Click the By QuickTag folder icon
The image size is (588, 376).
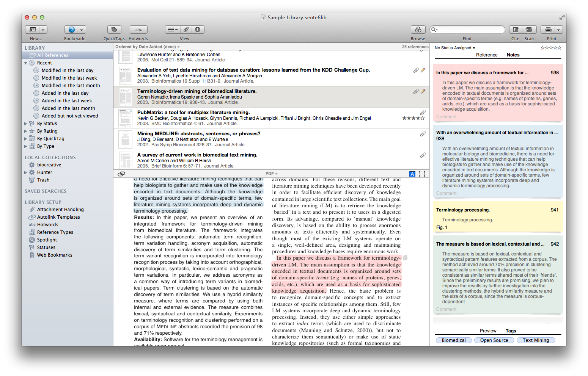coord(32,139)
